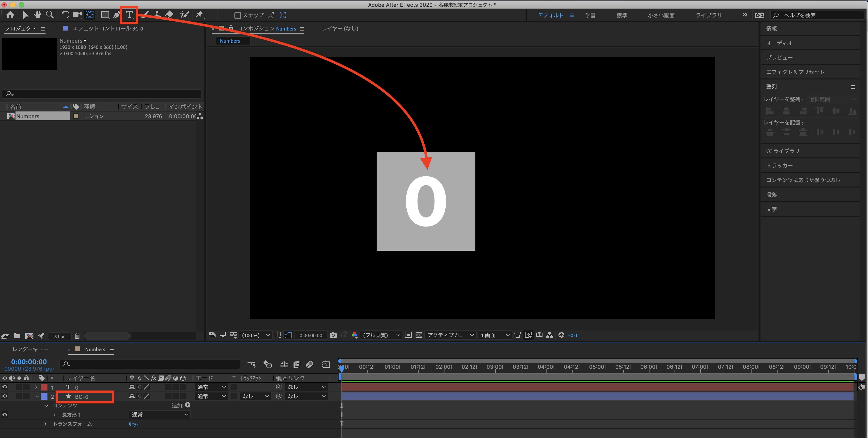The height and width of the screenshot is (438, 868).
Task: Toggle visibility of text layer 0
Action: click(x=5, y=387)
